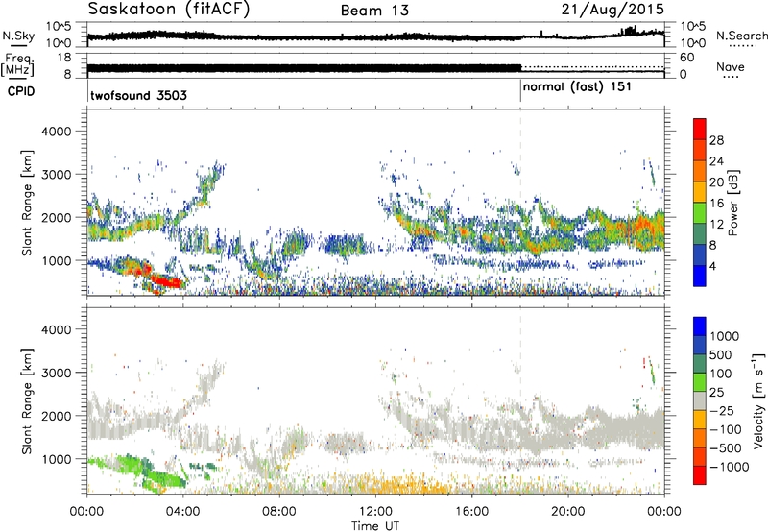Click the "Power [dB]" color bar label
768x532 pixels.
pyautogui.click(x=733, y=203)
